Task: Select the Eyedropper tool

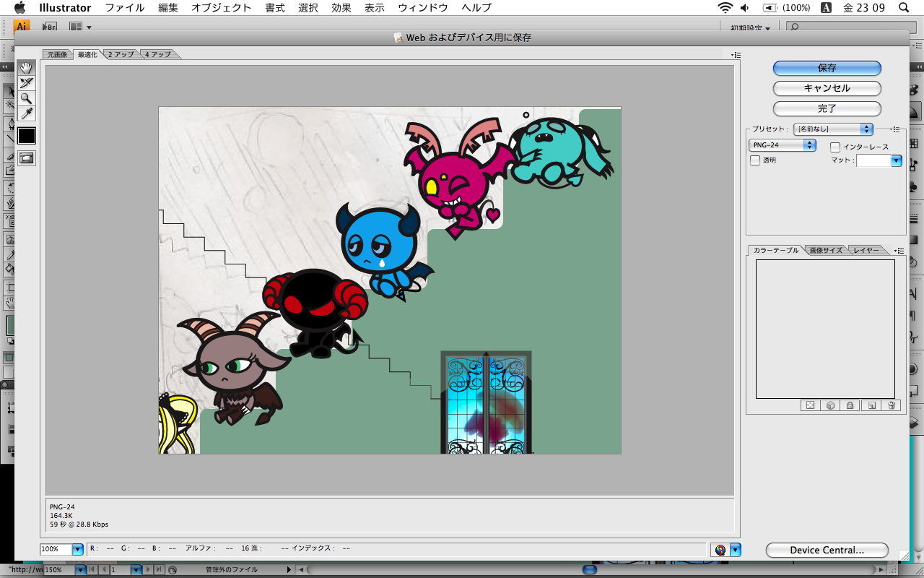Action: coord(27,113)
